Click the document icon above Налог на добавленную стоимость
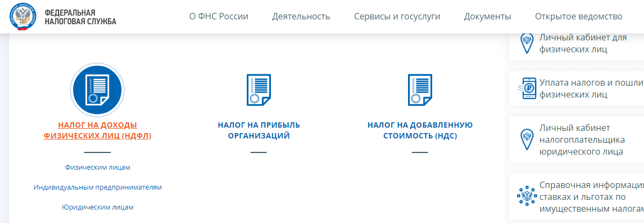Screen dimensions: 644x223 pos(420,90)
